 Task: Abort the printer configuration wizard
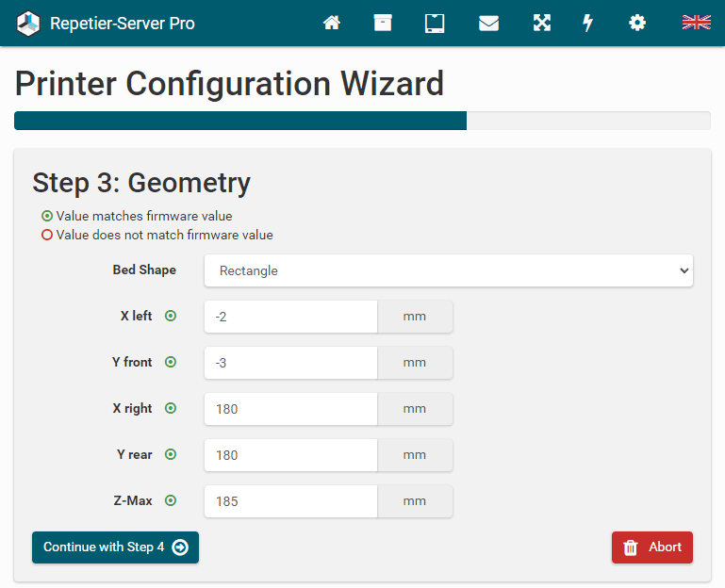click(x=651, y=547)
